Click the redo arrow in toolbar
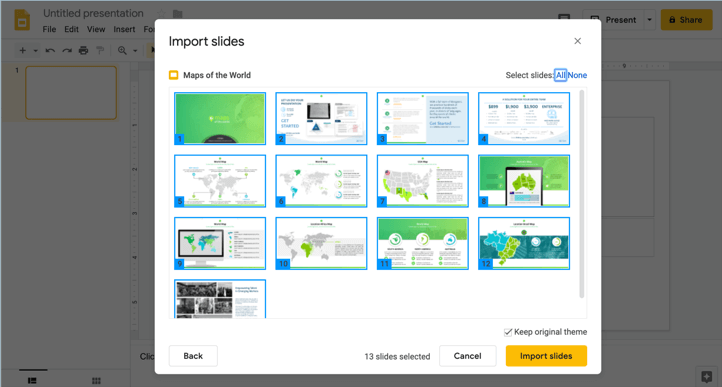Image resolution: width=722 pixels, height=387 pixels. [67, 51]
